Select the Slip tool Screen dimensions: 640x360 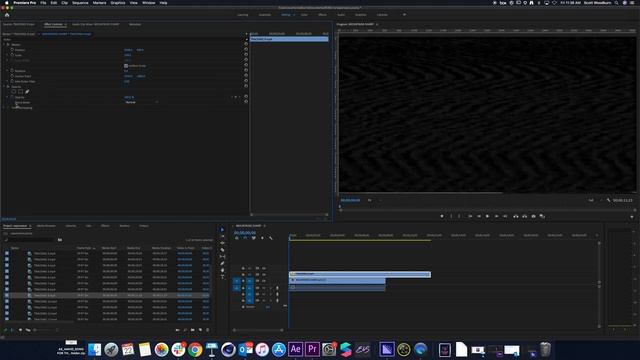[x=222, y=256]
